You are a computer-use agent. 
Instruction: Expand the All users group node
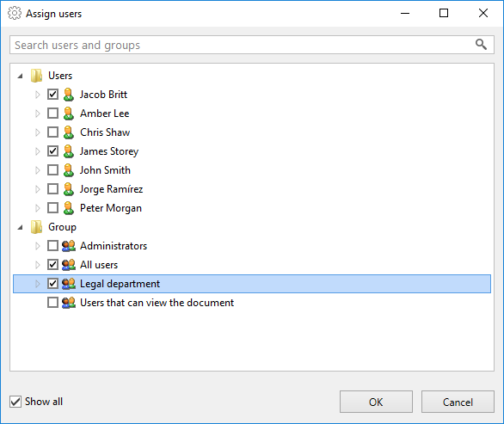coord(37,265)
